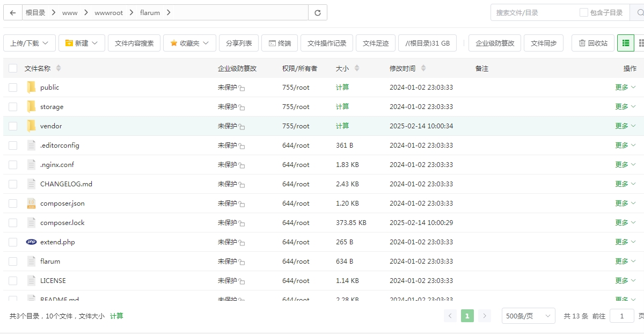Open the 500条/页 page size dropdown
Viewport: 644px width, 334px height.
(528, 316)
